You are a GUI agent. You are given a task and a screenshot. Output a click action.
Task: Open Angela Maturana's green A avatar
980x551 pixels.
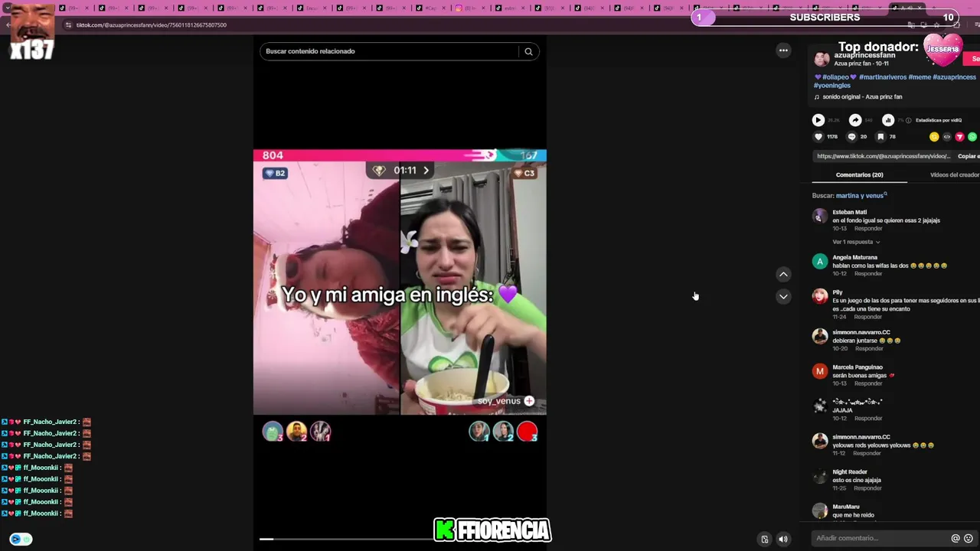(x=820, y=262)
